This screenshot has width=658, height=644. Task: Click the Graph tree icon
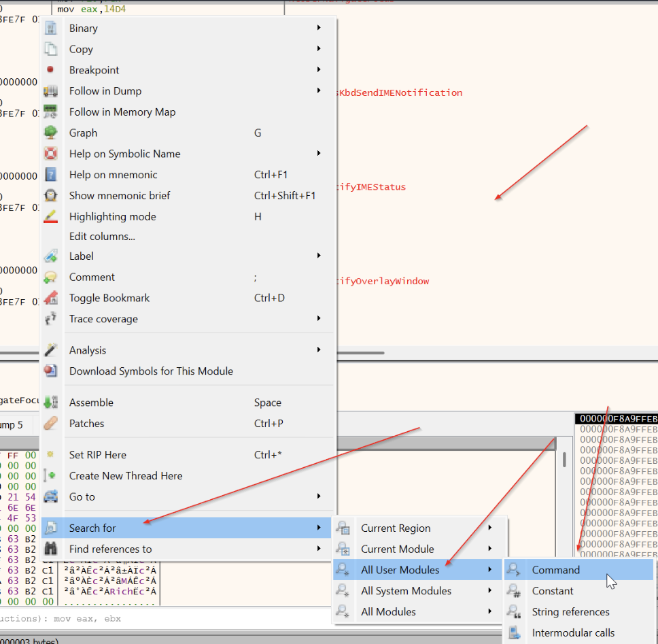point(50,133)
